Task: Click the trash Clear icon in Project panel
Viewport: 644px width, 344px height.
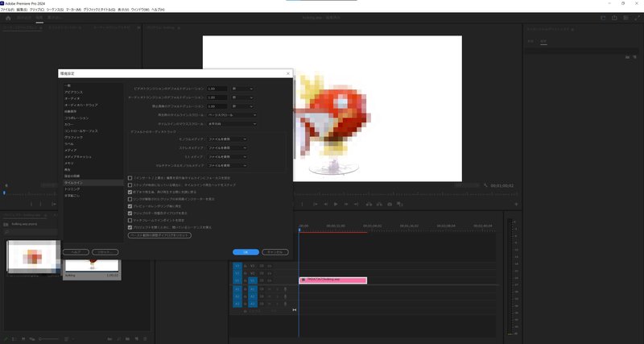Action: pyautogui.click(x=144, y=339)
